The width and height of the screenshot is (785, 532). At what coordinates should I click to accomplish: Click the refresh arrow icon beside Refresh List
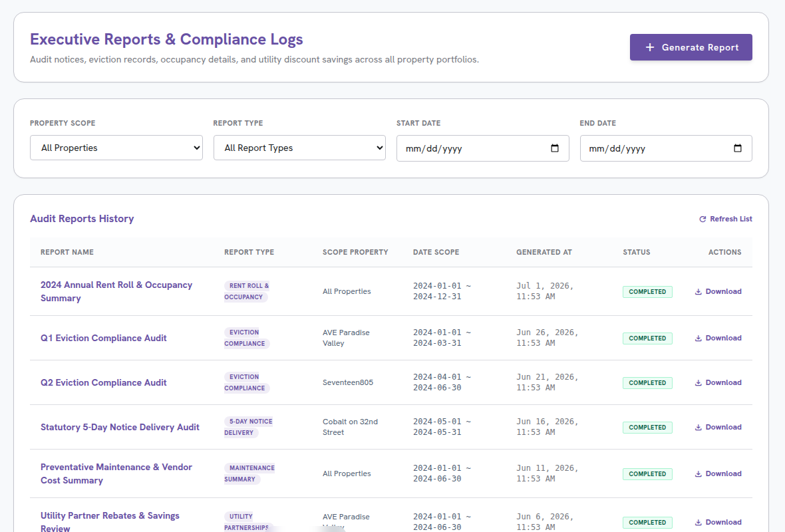703,219
